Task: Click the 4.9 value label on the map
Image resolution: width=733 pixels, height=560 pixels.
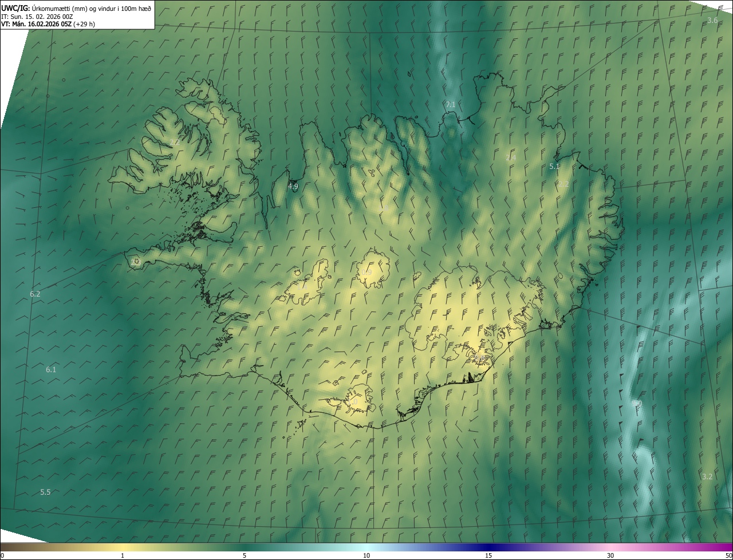Action: (293, 187)
